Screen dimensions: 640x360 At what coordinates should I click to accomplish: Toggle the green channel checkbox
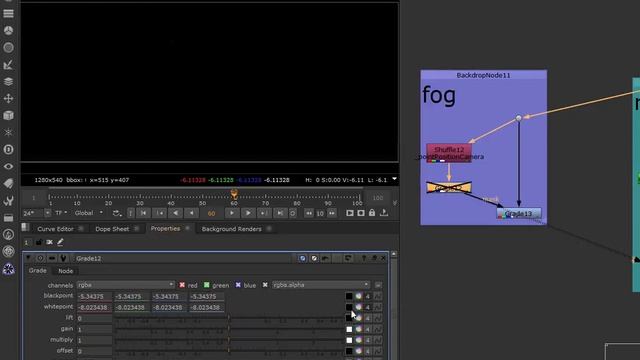[207, 285]
